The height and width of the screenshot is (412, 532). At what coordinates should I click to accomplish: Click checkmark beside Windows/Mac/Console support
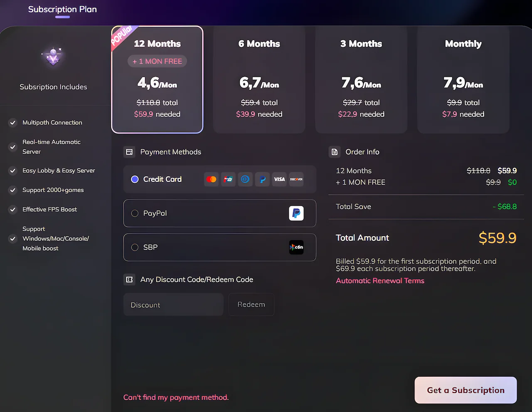click(13, 239)
